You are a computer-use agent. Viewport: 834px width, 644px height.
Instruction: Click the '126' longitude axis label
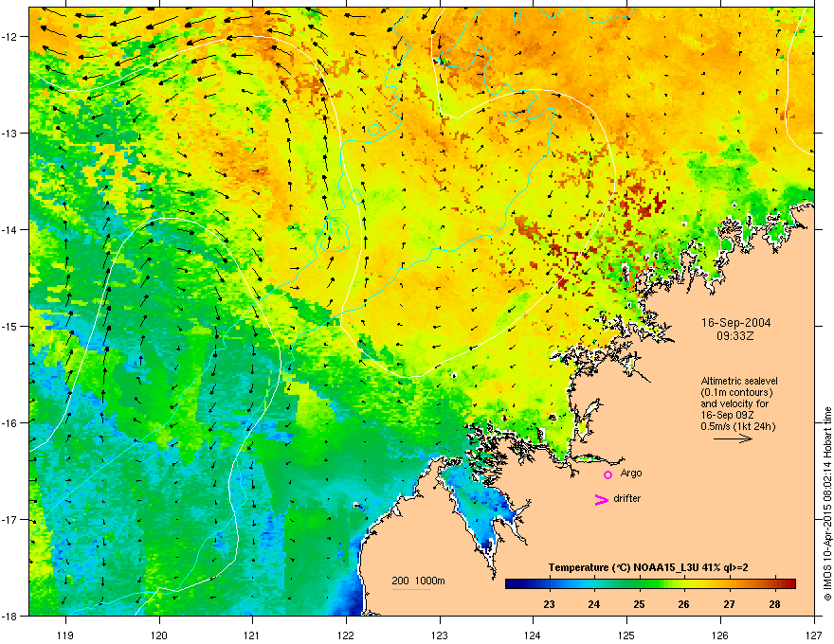point(720,635)
